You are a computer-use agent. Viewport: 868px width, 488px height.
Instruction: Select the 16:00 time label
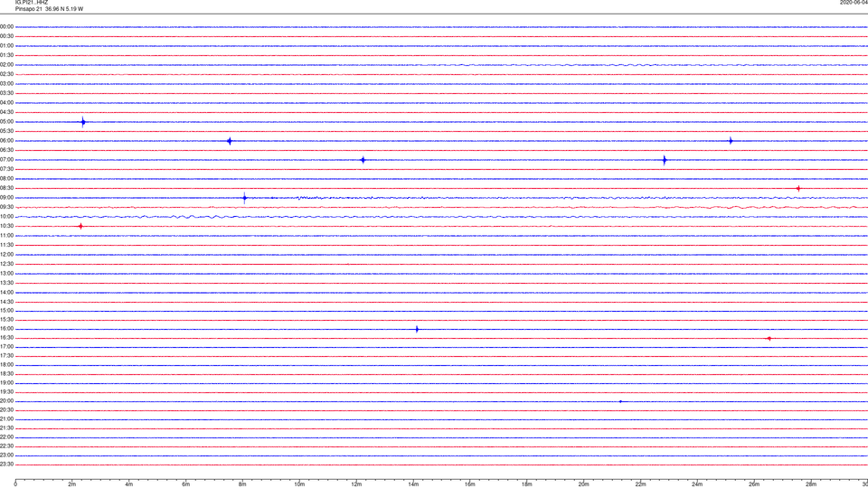(6, 329)
